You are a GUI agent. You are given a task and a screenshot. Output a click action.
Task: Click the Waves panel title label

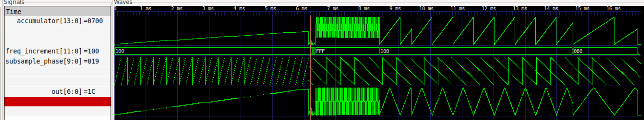pos(123,2)
